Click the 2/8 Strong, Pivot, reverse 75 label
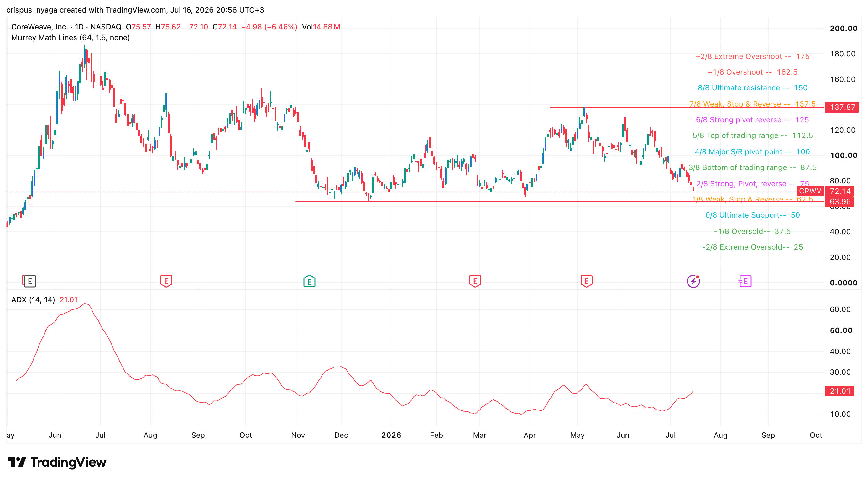The width and height of the screenshot is (868, 481). point(752,184)
